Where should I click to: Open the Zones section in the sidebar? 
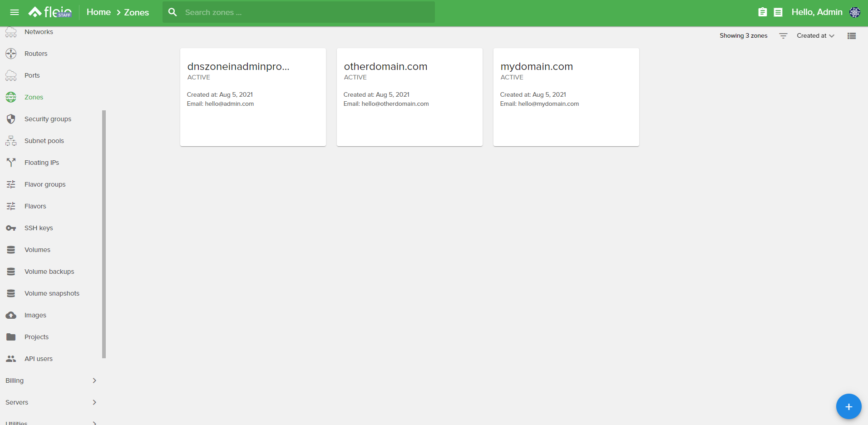pyautogui.click(x=34, y=97)
